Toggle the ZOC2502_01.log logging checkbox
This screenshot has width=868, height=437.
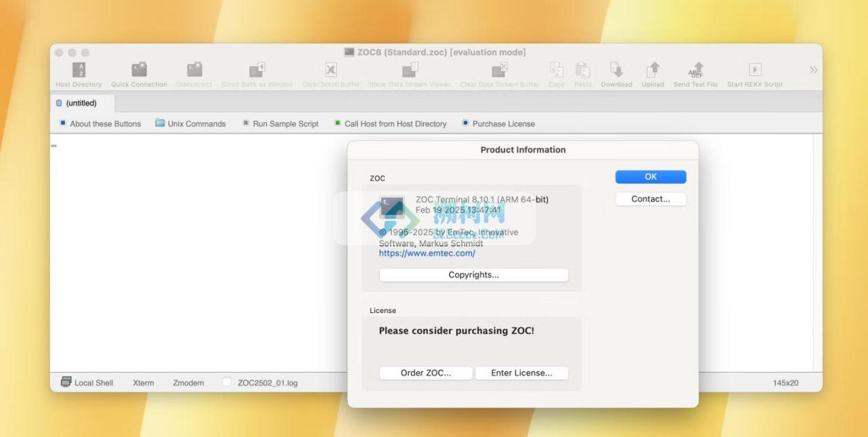(227, 383)
